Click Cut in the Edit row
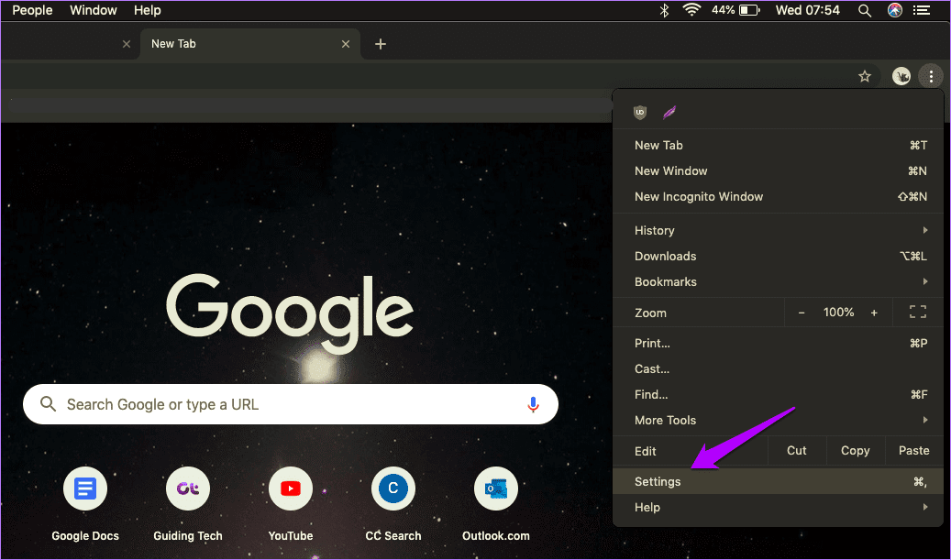951x560 pixels. coord(796,450)
